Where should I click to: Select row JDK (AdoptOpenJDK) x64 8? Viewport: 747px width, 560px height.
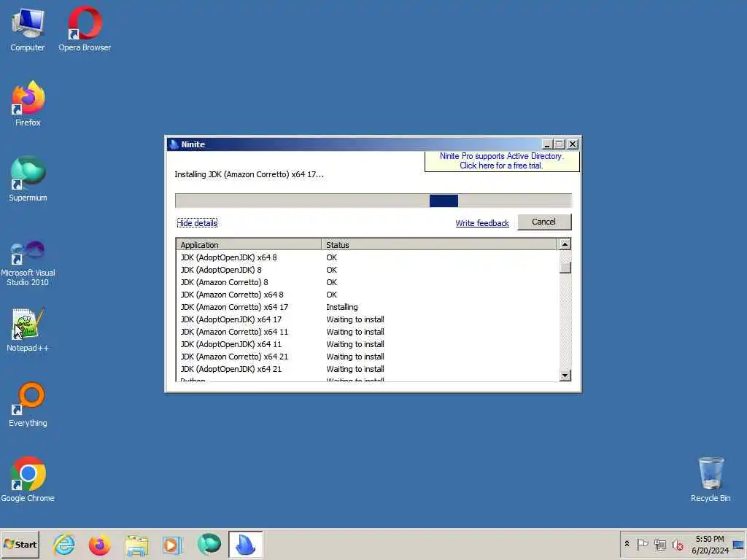[367, 257]
